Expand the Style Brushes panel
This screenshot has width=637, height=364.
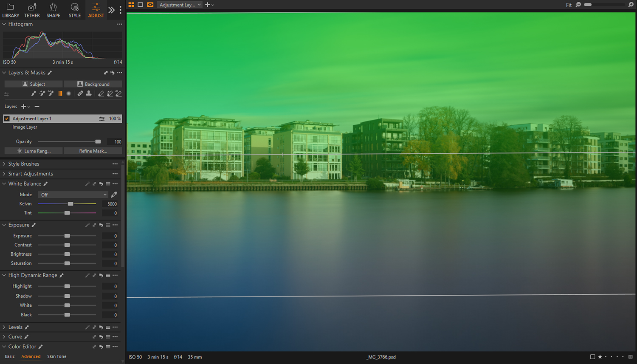4,164
